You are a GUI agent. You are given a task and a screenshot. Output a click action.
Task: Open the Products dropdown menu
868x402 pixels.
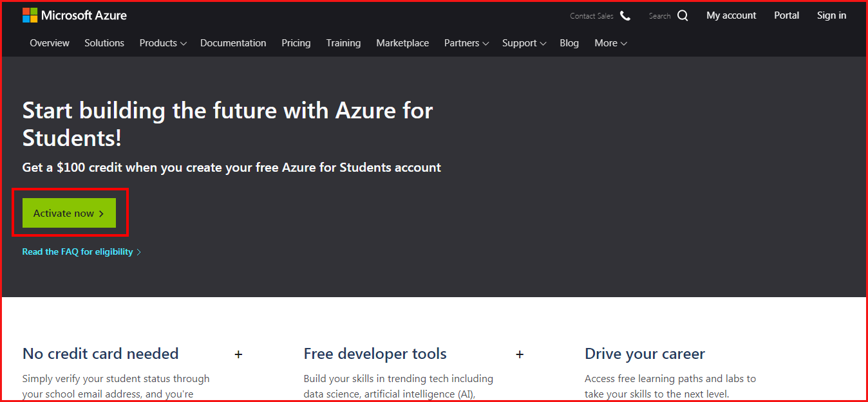click(163, 43)
